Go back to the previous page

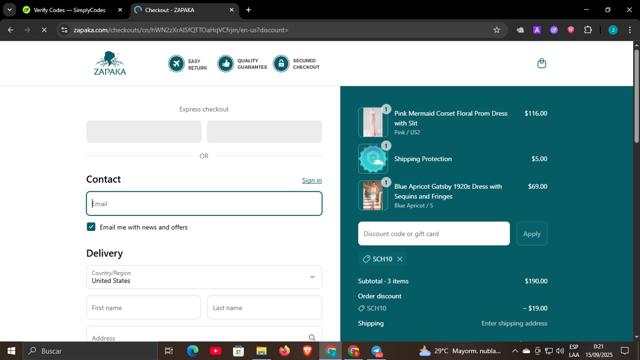point(11,30)
